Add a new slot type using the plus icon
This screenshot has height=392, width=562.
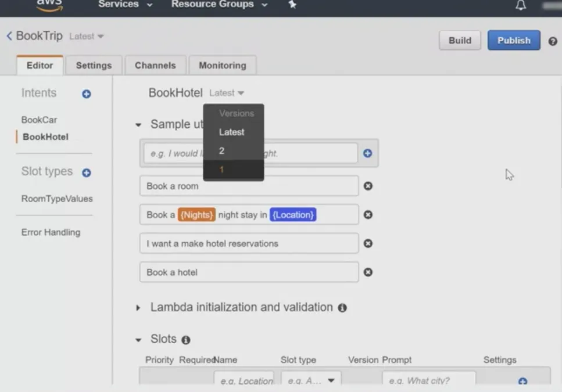[85, 171]
